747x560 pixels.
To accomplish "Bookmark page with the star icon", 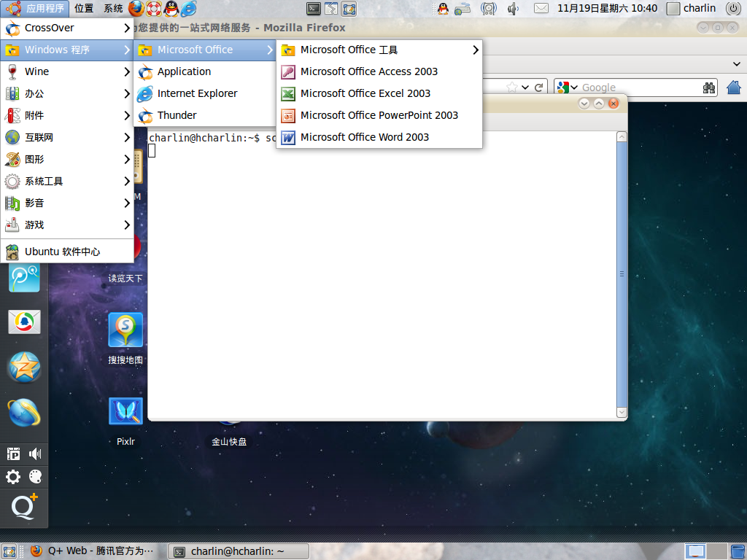I will point(512,87).
